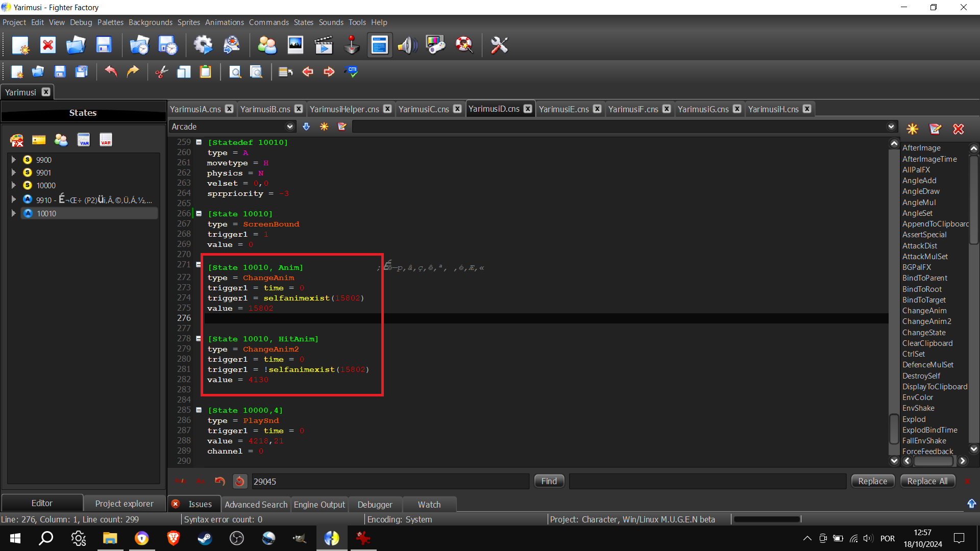Click the syntax check cm icon
This screenshot has width=980, height=551.
click(x=351, y=72)
